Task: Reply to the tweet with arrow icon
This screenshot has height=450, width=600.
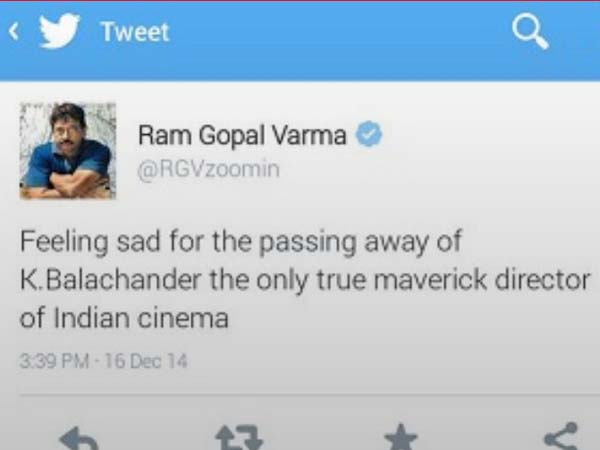Action: (x=79, y=438)
